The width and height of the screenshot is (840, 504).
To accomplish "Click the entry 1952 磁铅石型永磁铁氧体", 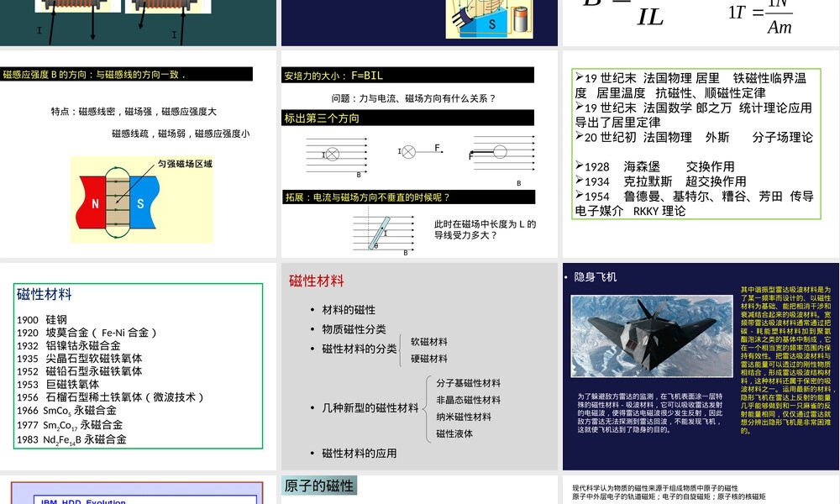I will coord(79,371).
